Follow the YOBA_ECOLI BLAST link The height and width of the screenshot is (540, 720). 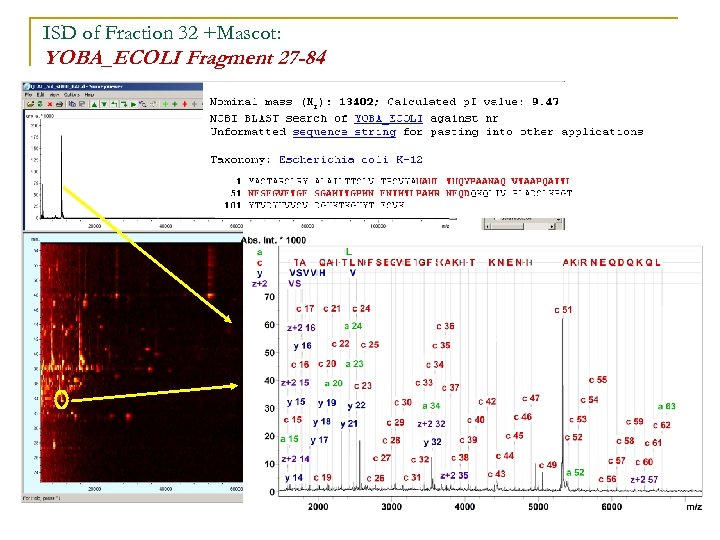[388, 118]
